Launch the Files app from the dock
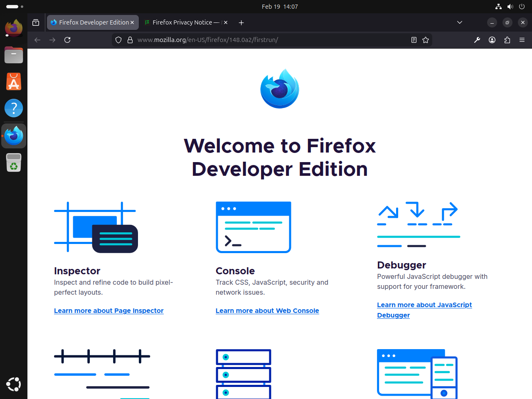Image resolution: width=532 pixels, height=399 pixels. pyautogui.click(x=14, y=55)
